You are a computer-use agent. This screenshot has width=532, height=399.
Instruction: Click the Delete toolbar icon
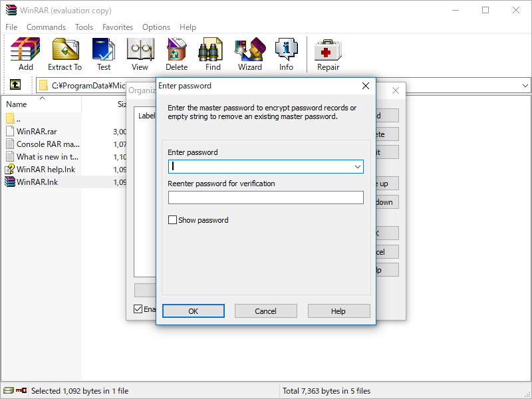pos(176,49)
